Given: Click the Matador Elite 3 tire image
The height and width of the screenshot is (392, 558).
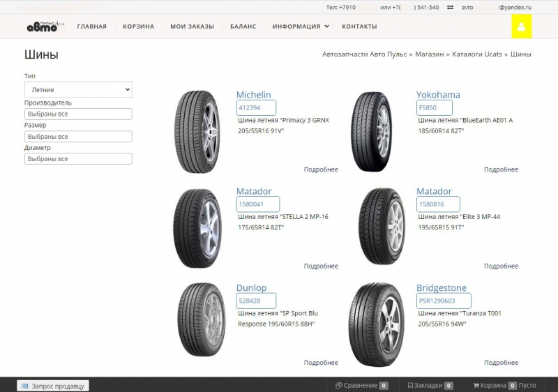Looking at the screenshot, I should click(382, 226).
